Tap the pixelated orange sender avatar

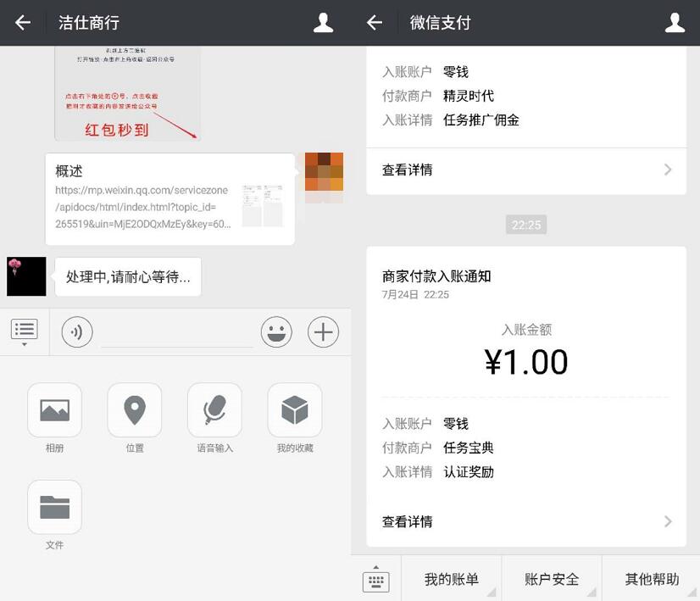pos(324,172)
